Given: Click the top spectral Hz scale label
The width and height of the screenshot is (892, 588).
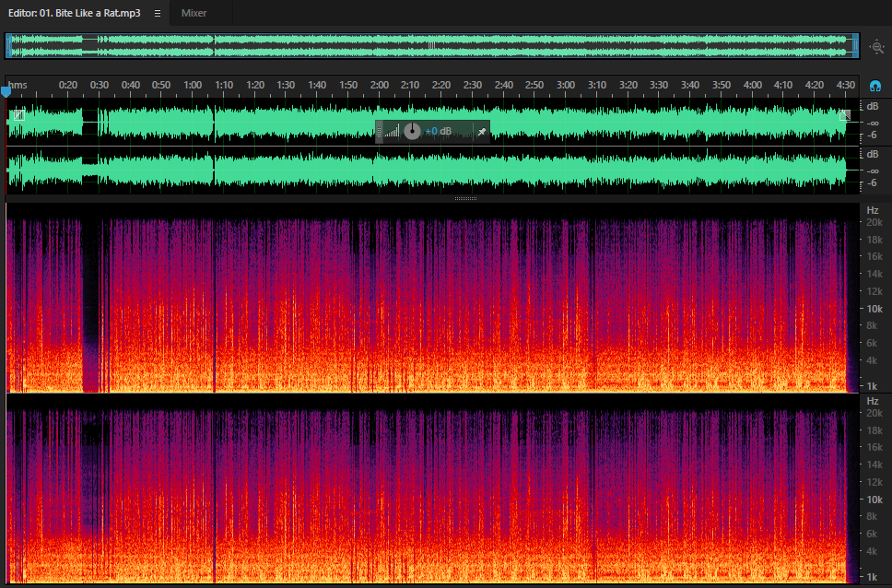Looking at the screenshot, I should tap(872, 211).
